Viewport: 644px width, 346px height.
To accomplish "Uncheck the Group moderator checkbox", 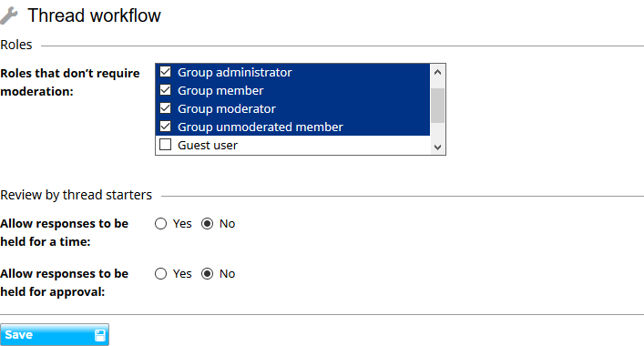I will pos(165,108).
